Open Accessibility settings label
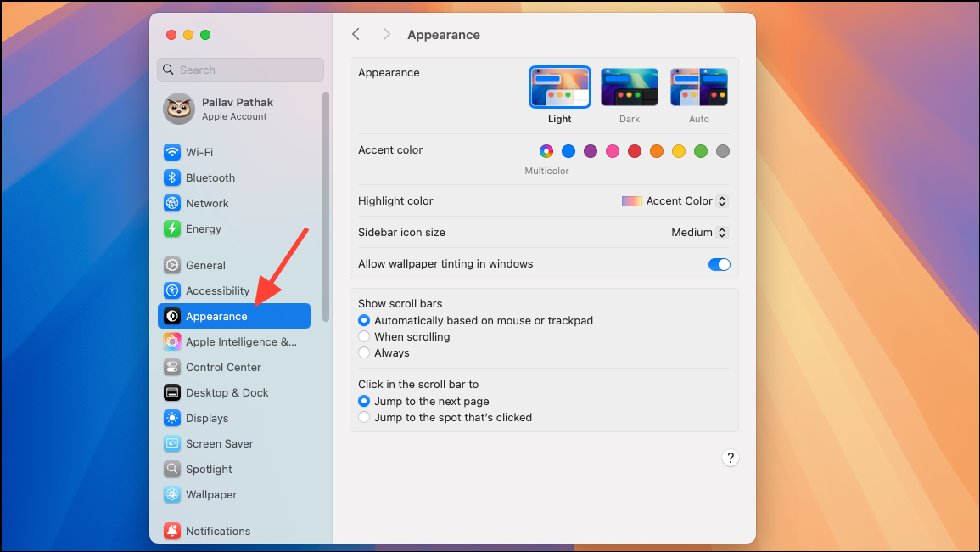The width and height of the screenshot is (980, 552). click(217, 291)
